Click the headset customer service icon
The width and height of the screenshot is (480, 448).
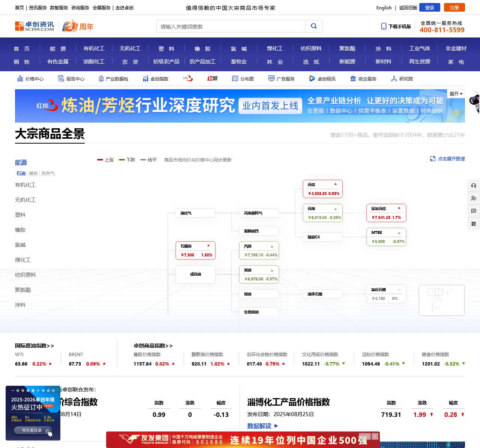point(473,185)
